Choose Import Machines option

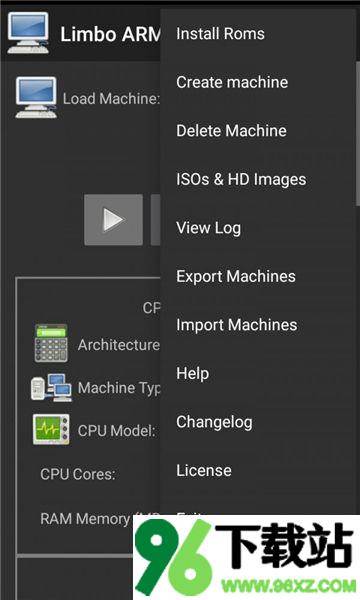click(x=258, y=325)
